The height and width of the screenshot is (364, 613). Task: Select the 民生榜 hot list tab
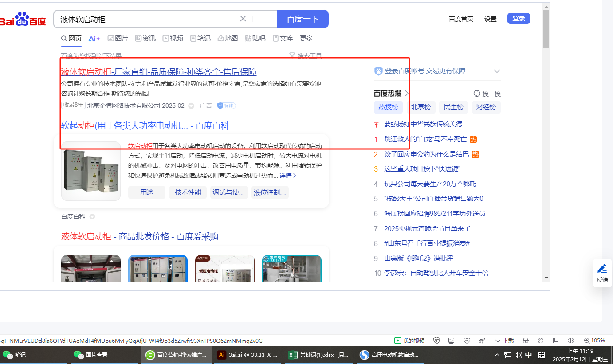[453, 107]
